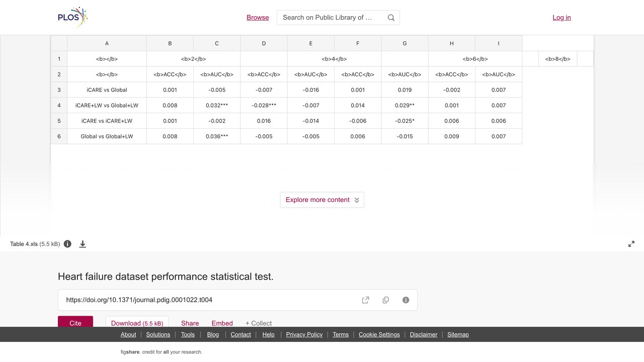Open the Privacy Policy footer link
This screenshot has height=362, width=644.
(304, 334)
